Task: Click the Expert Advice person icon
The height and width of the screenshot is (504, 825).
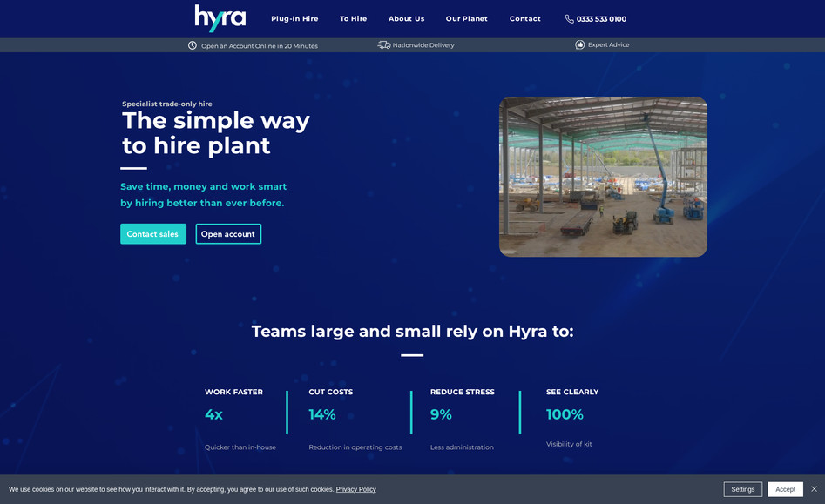Action: pos(578,44)
